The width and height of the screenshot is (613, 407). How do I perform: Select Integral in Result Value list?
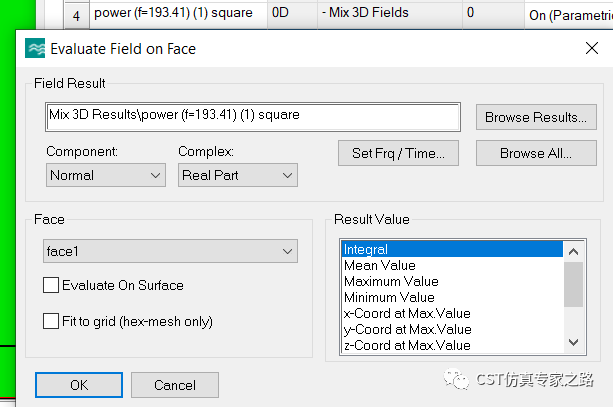pyautogui.click(x=452, y=249)
